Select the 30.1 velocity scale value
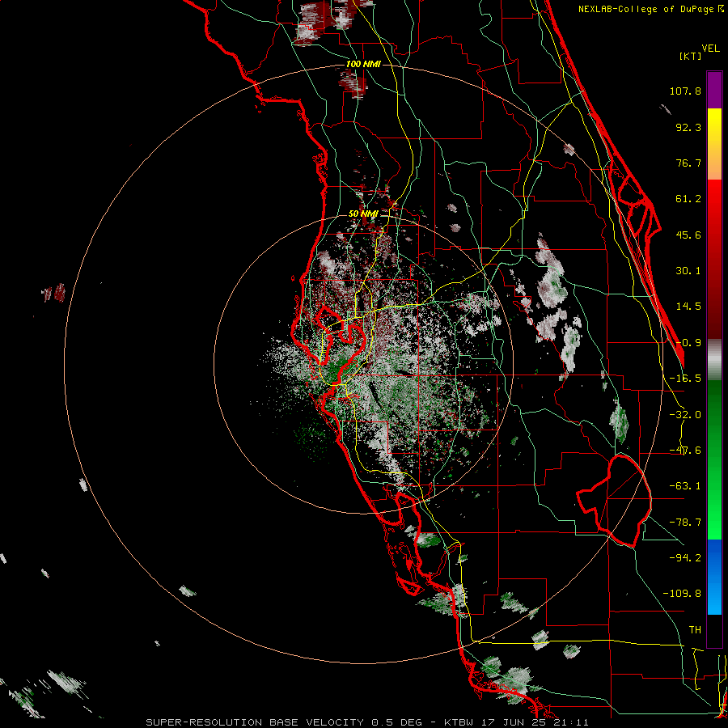The width and height of the screenshot is (728, 728). 688,271
